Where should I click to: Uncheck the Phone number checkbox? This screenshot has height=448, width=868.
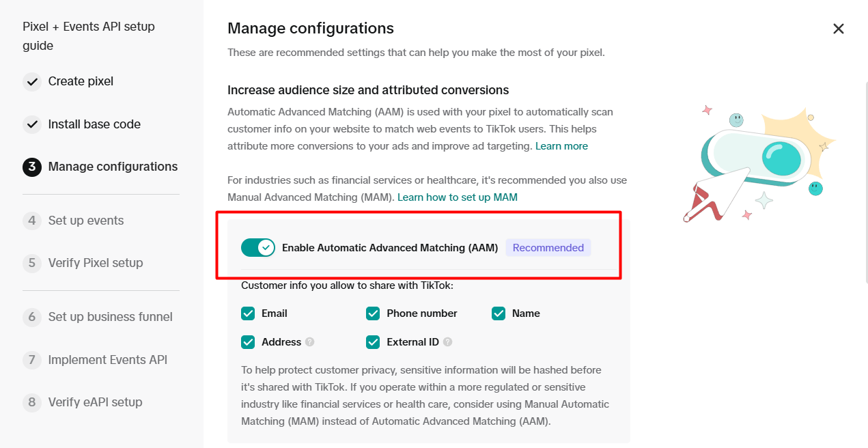coord(373,313)
